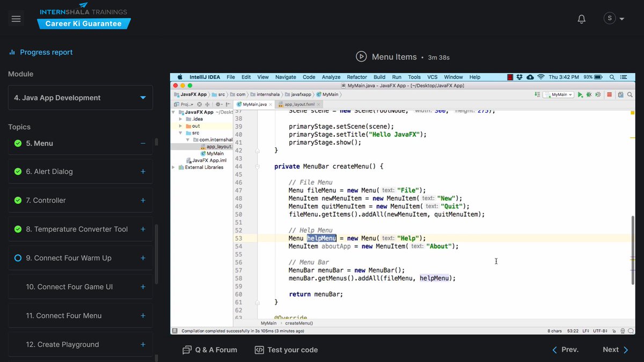Viewport: 644px width, 362px height.
Task: Expand the .idea folder in project tree
Action: coord(181,119)
